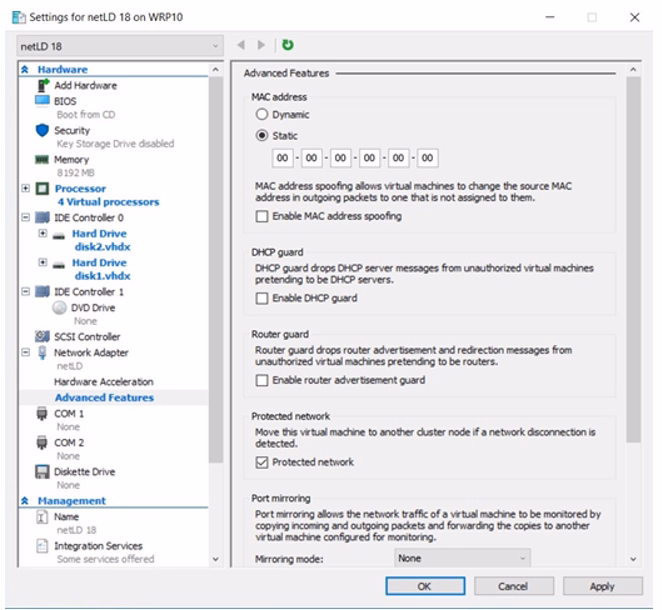Select the BIOS monitor icon
Image resolution: width=662 pixels, height=610 pixels.
[42, 101]
